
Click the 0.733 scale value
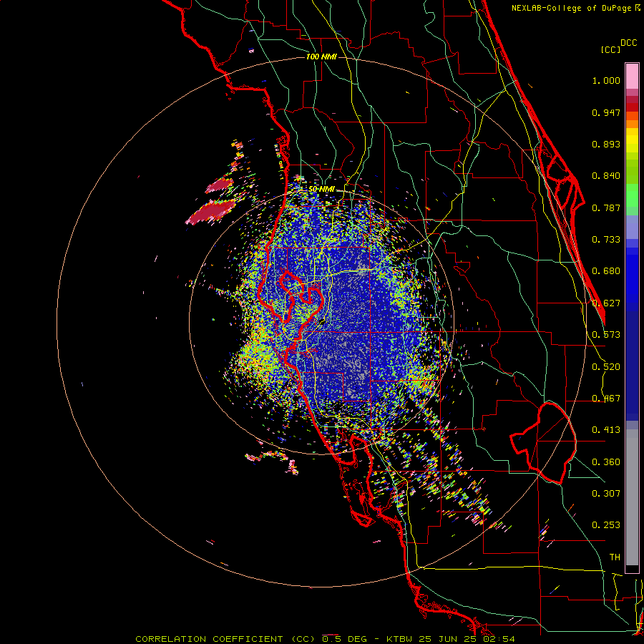(x=606, y=240)
